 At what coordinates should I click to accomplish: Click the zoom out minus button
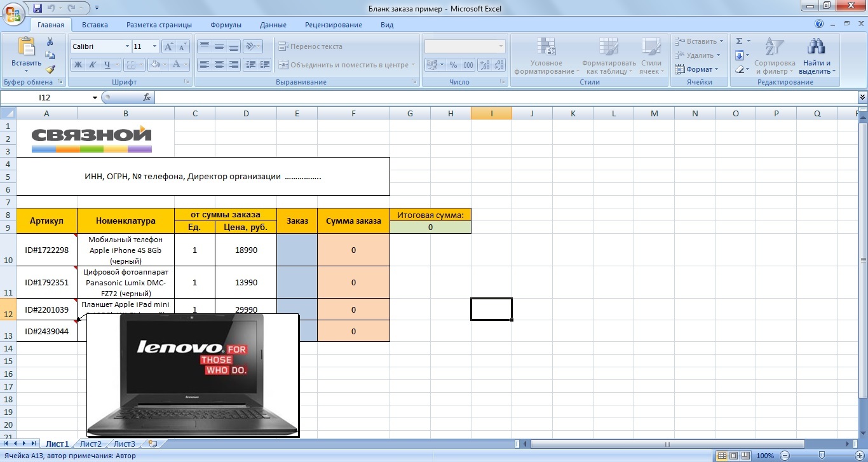(783, 456)
